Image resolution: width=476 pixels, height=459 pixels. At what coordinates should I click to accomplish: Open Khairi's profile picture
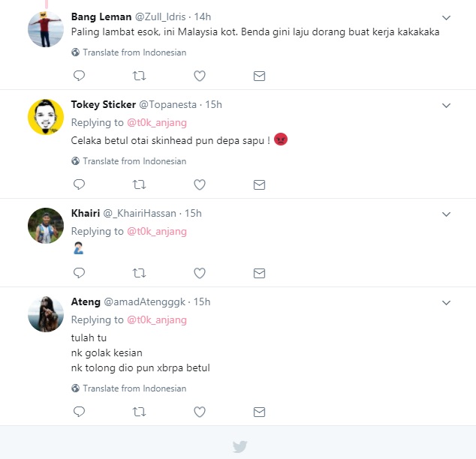[46, 226]
